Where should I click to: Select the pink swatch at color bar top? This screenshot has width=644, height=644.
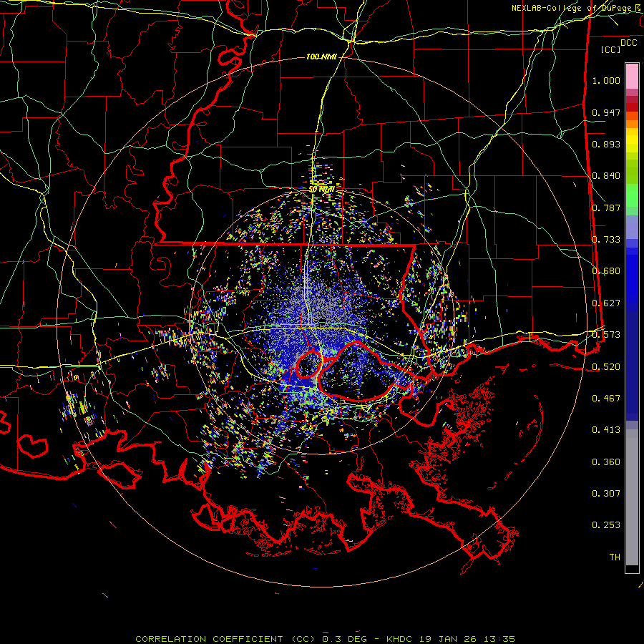coord(632,76)
